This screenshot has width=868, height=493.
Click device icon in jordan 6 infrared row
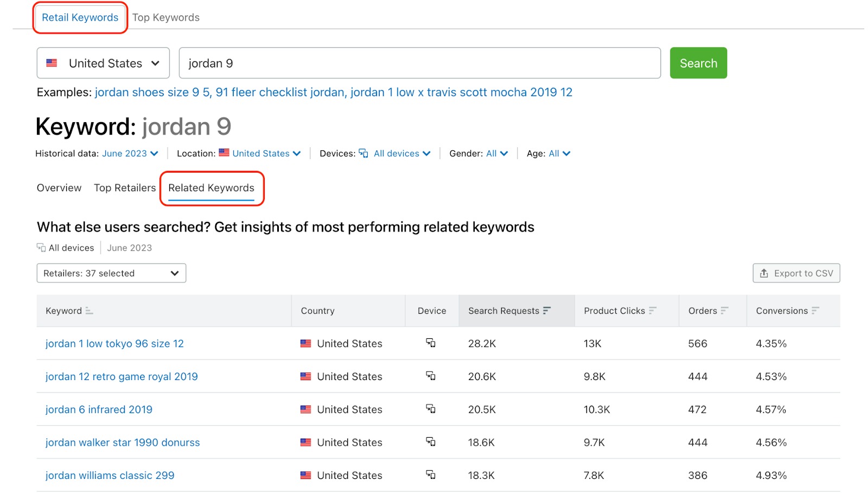click(x=431, y=409)
